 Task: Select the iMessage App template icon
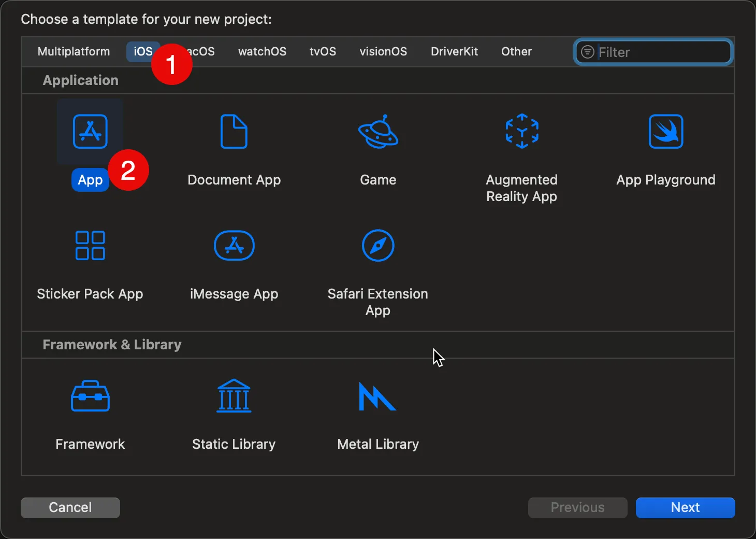[x=234, y=246]
